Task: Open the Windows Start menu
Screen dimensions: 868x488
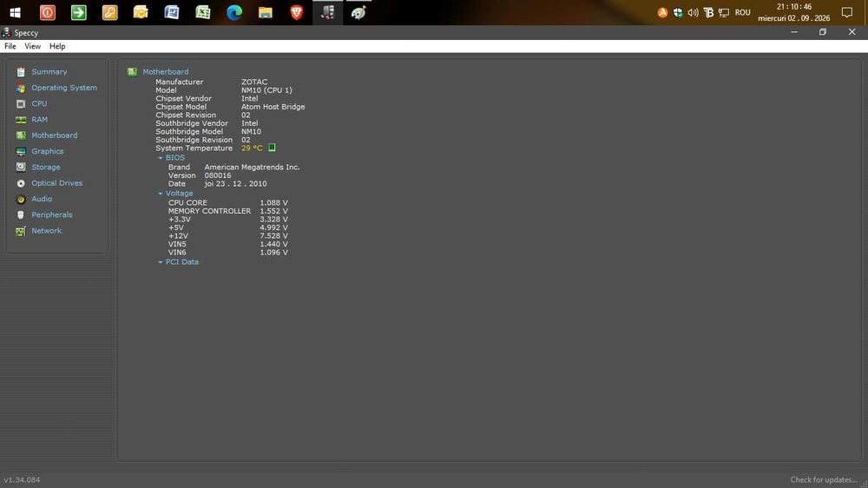Action: pyautogui.click(x=15, y=12)
